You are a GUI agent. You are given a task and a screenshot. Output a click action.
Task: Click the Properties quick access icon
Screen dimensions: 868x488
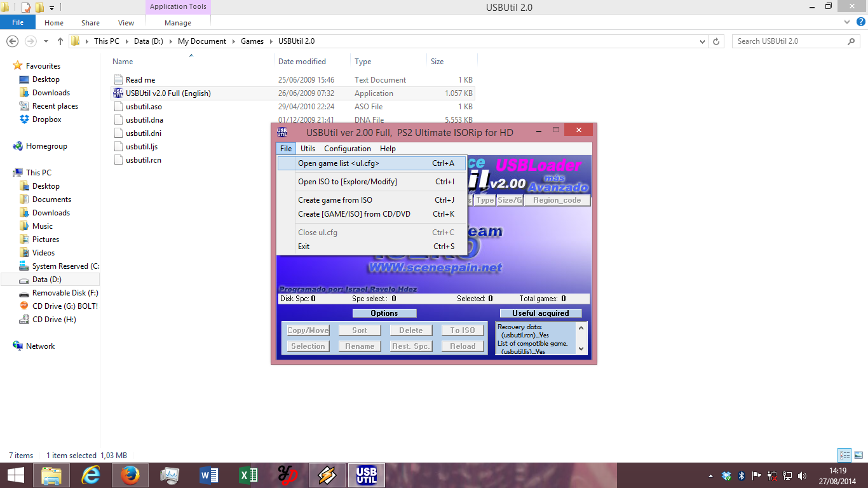[27, 8]
